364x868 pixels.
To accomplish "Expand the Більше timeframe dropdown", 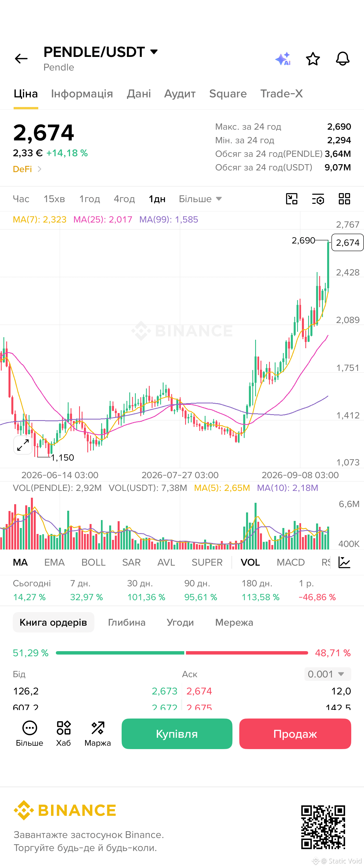I will [200, 199].
